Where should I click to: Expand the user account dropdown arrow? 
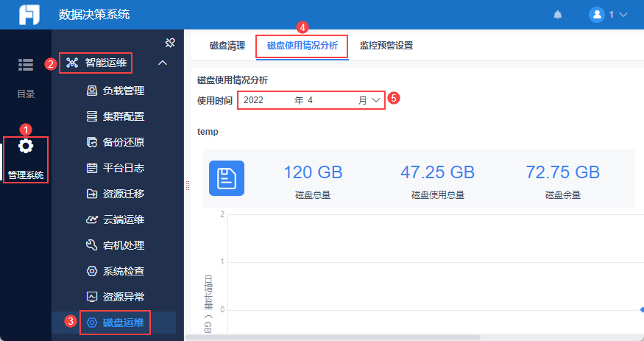[623, 15]
